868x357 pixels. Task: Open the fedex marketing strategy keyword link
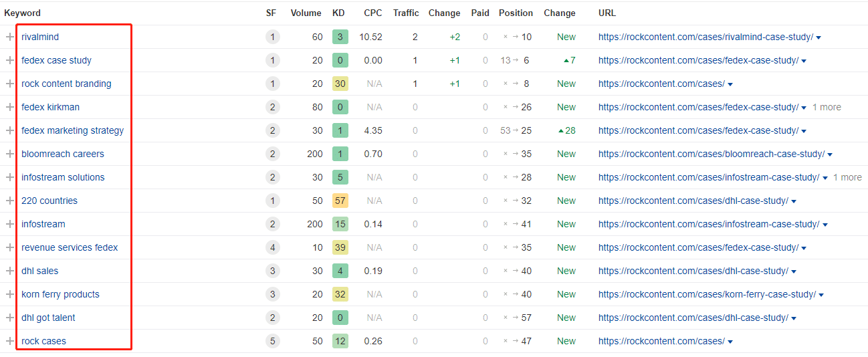(72, 131)
